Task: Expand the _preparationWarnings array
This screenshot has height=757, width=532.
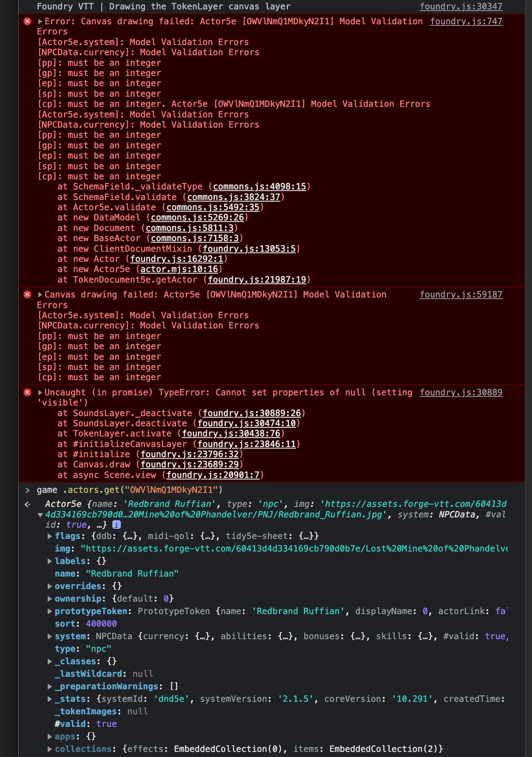Action: click(x=50, y=686)
